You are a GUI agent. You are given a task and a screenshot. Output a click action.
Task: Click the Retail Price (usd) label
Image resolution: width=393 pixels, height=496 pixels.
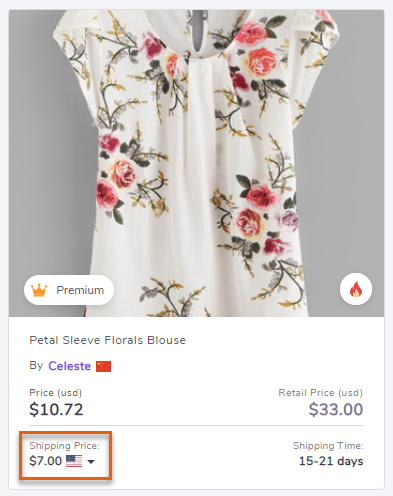pos(320,393)
